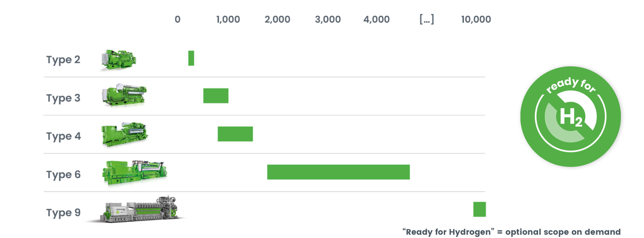Click the Ready for Hydrogen footnote
Image resolution: width=644 pixels, height=238 pixels.
(x=511, y=232)
